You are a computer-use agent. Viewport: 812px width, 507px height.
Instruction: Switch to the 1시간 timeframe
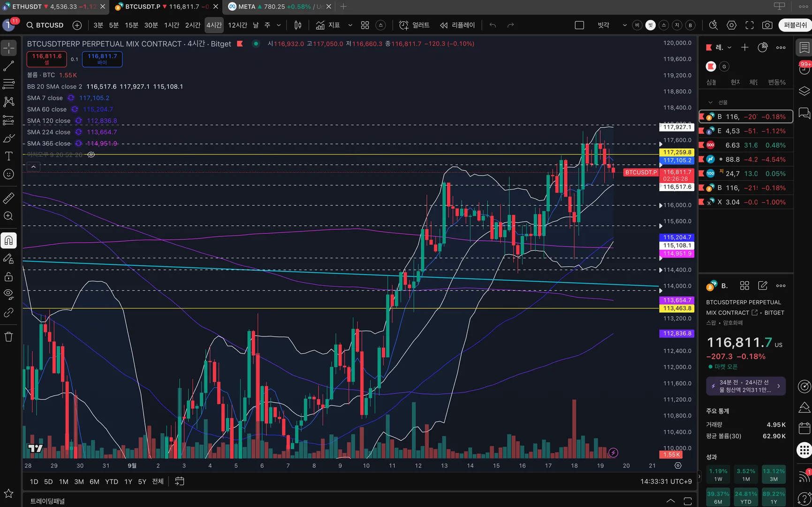(x=172, y=25)
